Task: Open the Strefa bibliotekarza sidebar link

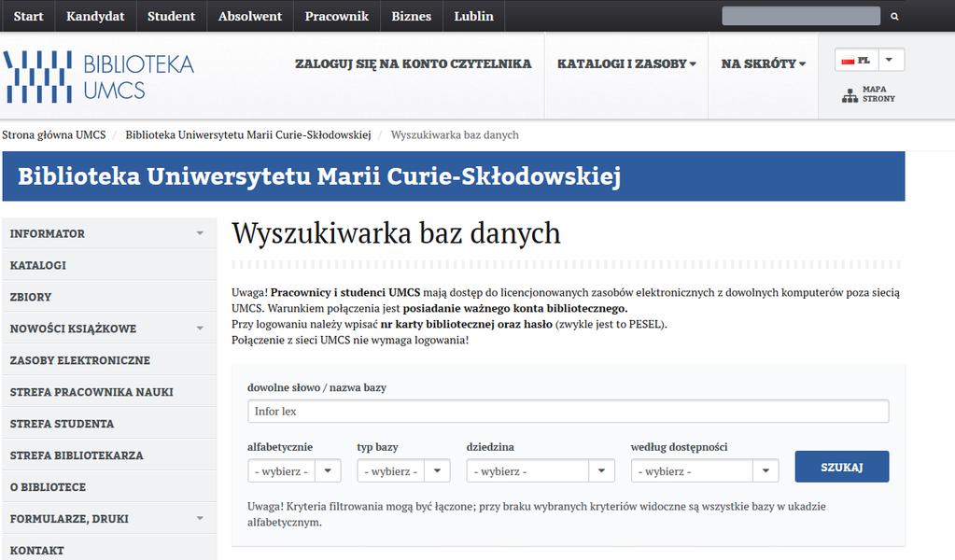Action: [x=109, y=455]
